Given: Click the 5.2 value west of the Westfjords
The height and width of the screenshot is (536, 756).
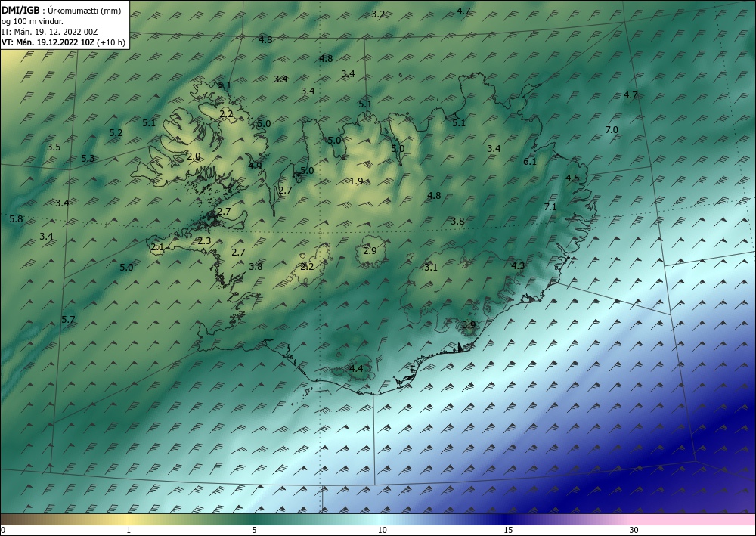Looking at the screenshot, I should coord(116,133).
